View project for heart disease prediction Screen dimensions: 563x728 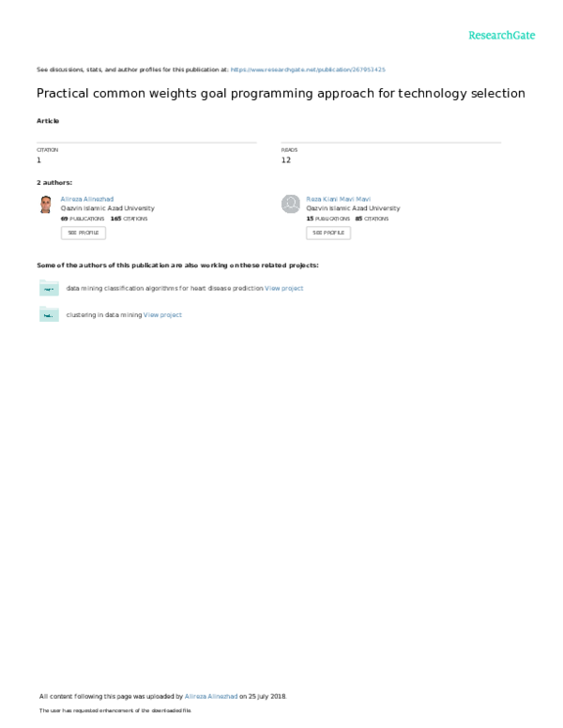[x=284, y=288]
